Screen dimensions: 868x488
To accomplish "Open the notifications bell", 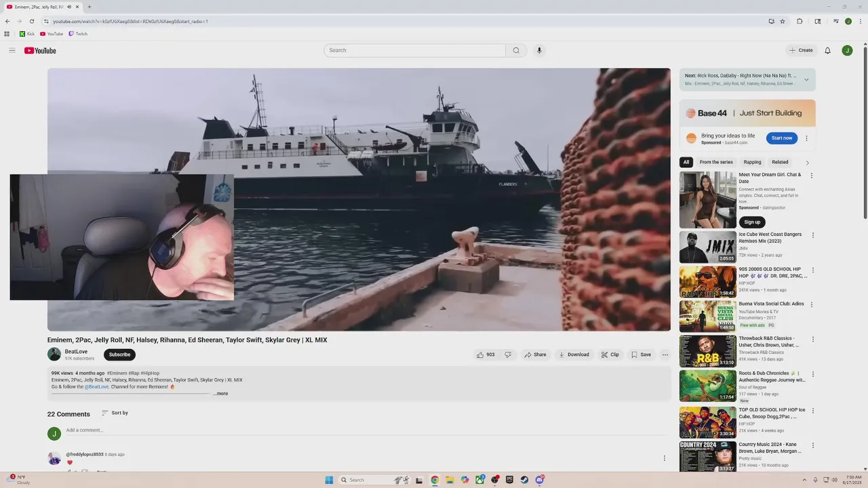I will pos(827,50).
